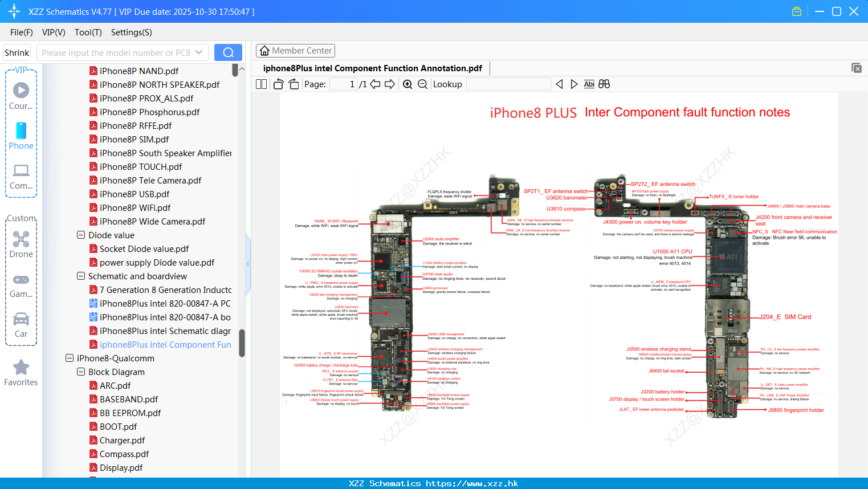Image resolution: width=868 pixels, height=489 pixels.
Task: Open Socket Diode value.pdf
Action: pyautogui.click(x=144, y=248)
